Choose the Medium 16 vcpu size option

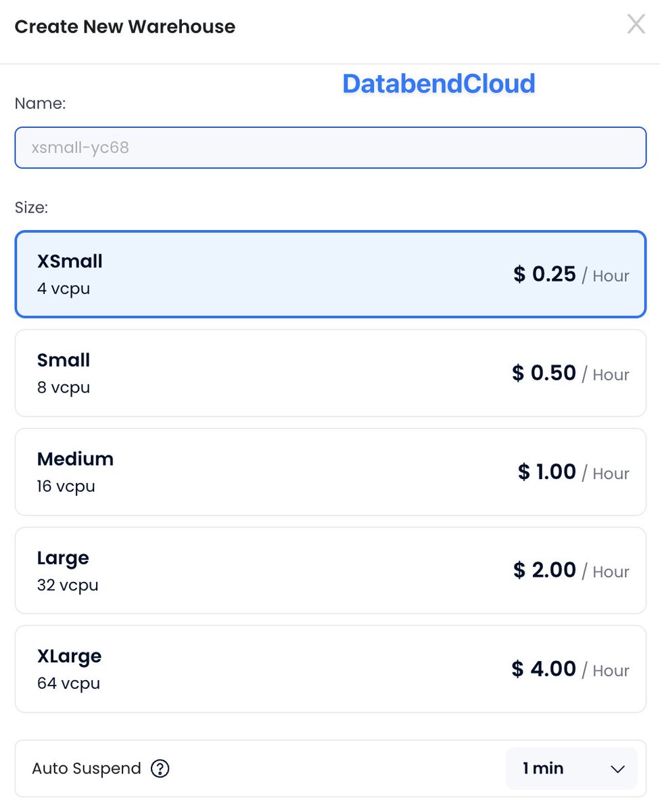tap(330, 472)
